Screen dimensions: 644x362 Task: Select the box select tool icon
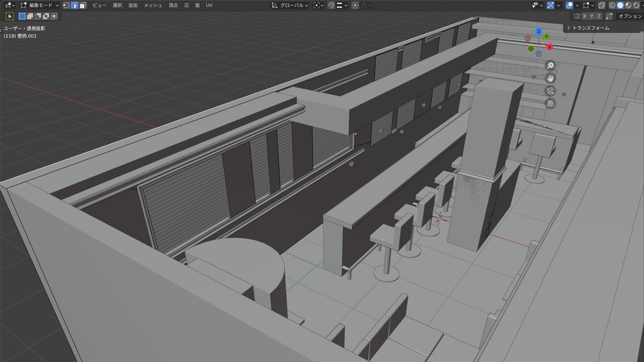(10, 16)
